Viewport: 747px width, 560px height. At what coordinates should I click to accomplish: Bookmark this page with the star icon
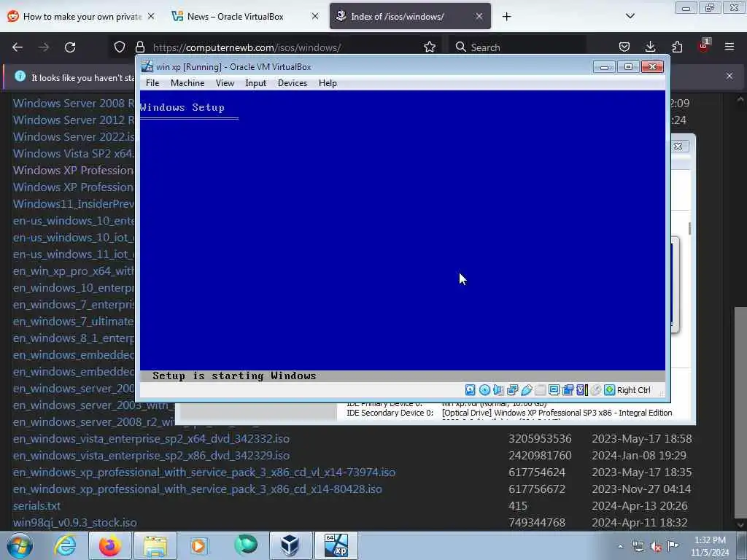pyautogui.click(x=430, y=47)
